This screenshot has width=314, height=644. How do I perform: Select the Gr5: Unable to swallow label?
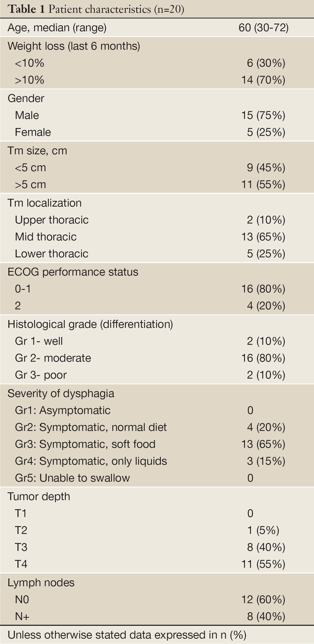click(x=72, y=478)
